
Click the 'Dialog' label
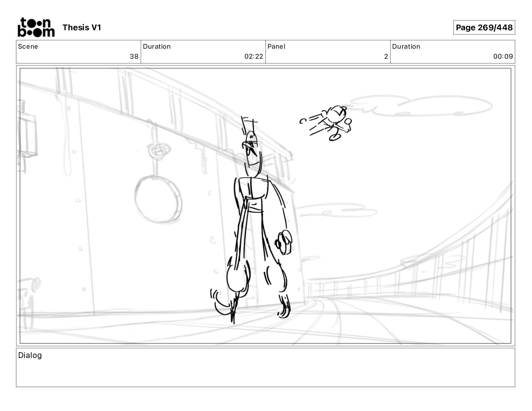pyautogui.click(x=30, y=355)
